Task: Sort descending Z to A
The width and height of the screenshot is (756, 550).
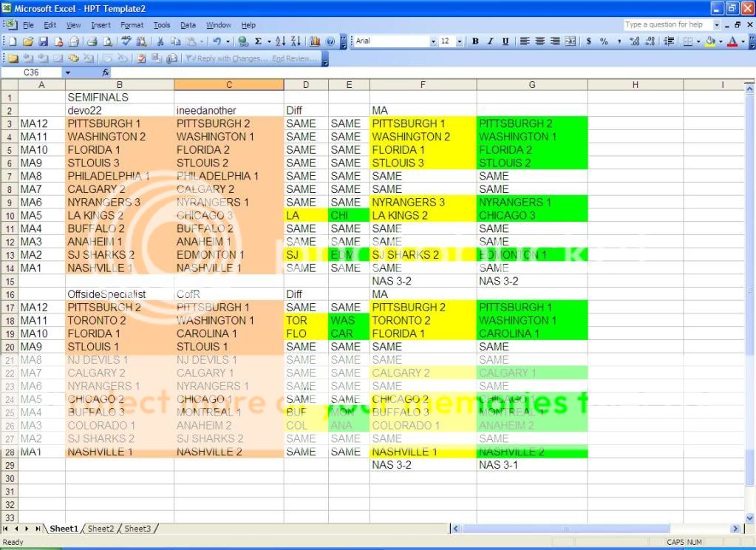Action: point(296,41)
